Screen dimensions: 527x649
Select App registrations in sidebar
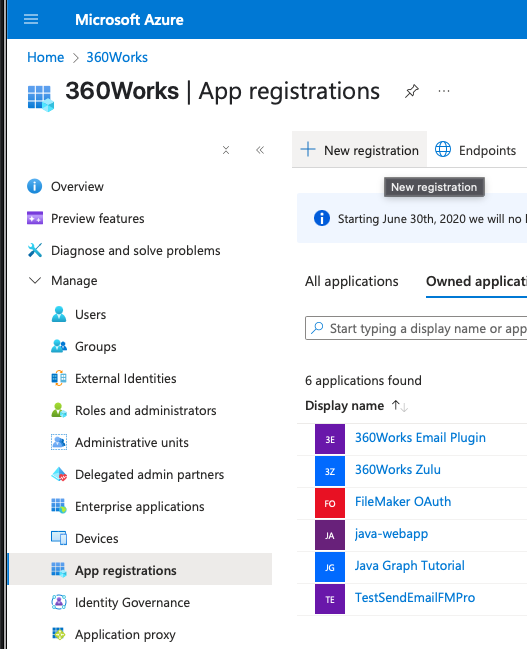point(140,570)
